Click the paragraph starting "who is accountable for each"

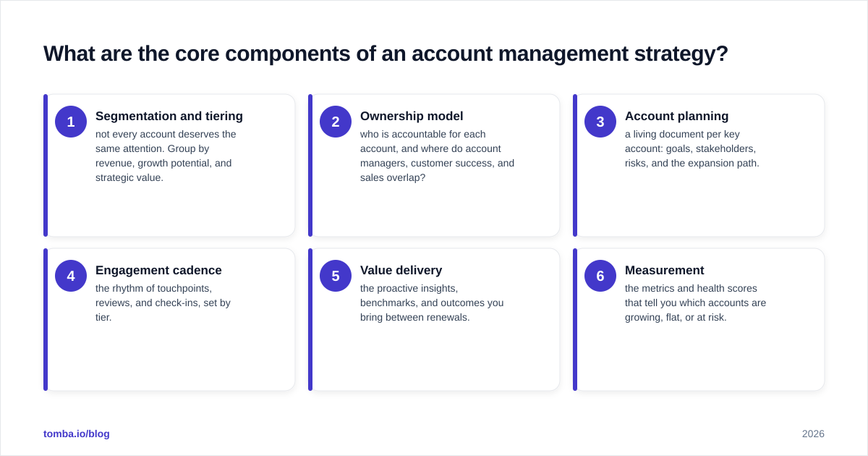(438, 156)
